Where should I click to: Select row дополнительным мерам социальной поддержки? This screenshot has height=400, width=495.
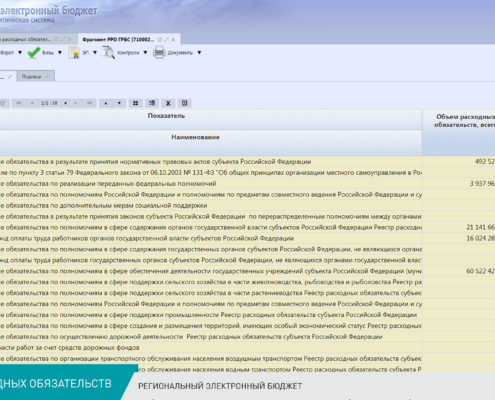[x=211, y=205]
